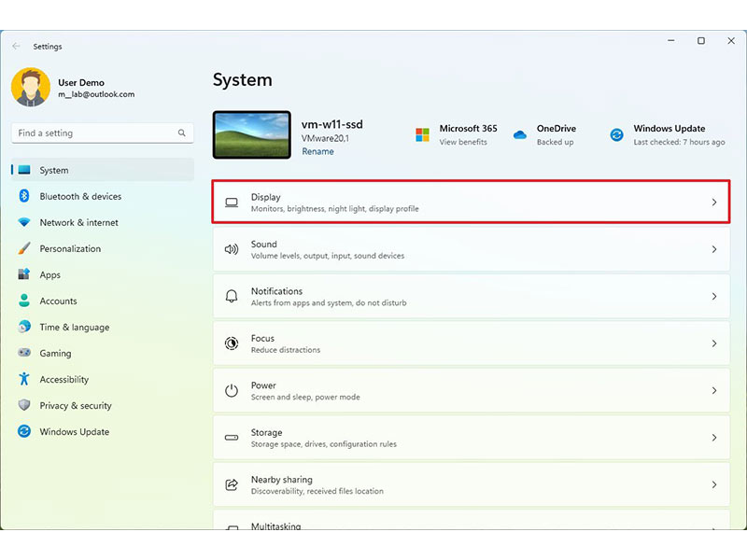Click the vm-w11-ssd device name
This screenshot has width=747, height=560.
pos(332,124)
